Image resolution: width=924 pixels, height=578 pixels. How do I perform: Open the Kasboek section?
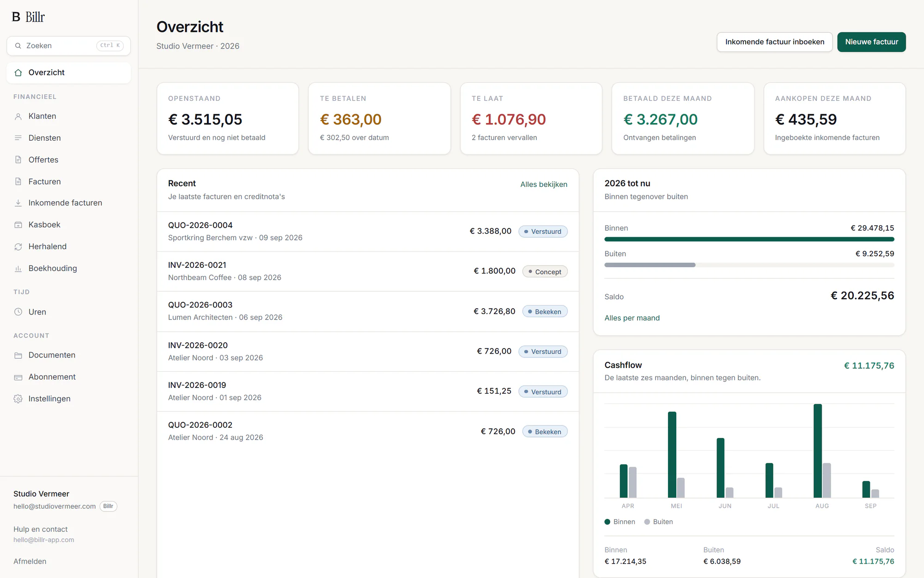pyautogui.click(x=69, y=225)
